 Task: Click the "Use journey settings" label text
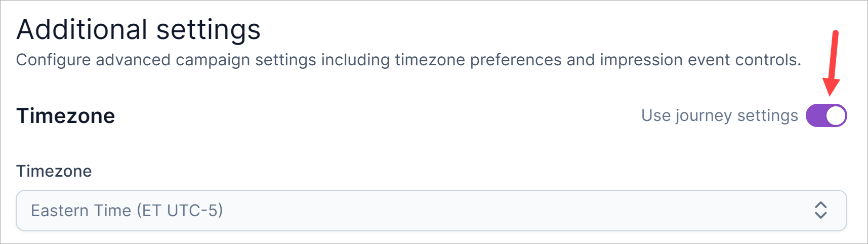tap(719, 115)
